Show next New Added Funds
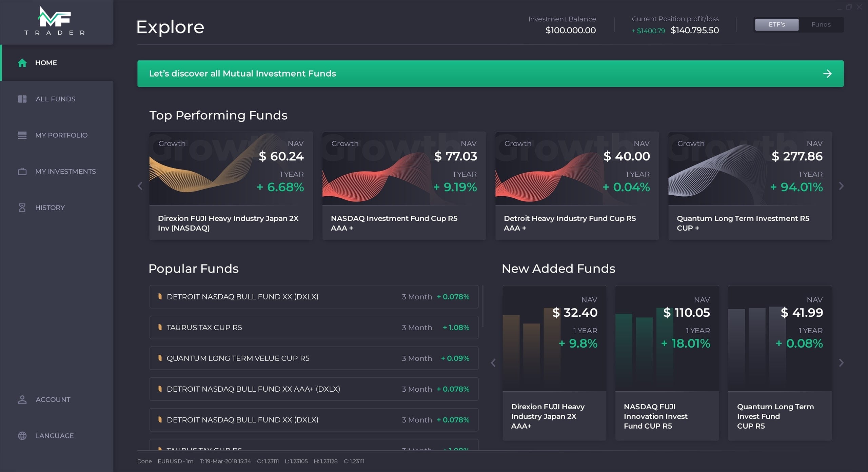 [x=841, y=363]
